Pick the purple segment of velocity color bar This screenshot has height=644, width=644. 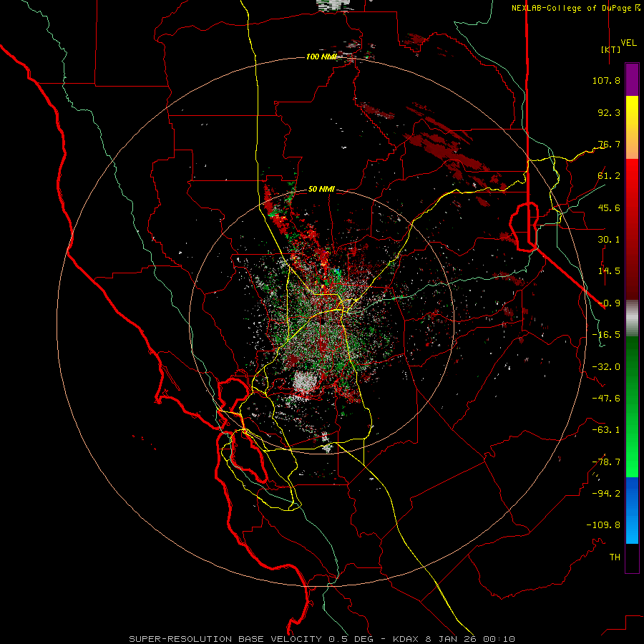pos(632,79)
